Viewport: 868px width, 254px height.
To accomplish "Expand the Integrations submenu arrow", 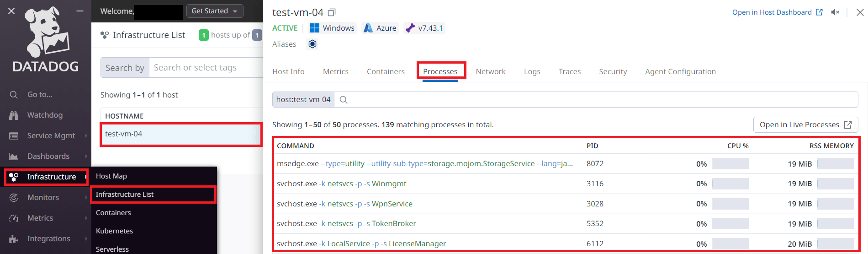I will tap(86, 239).
